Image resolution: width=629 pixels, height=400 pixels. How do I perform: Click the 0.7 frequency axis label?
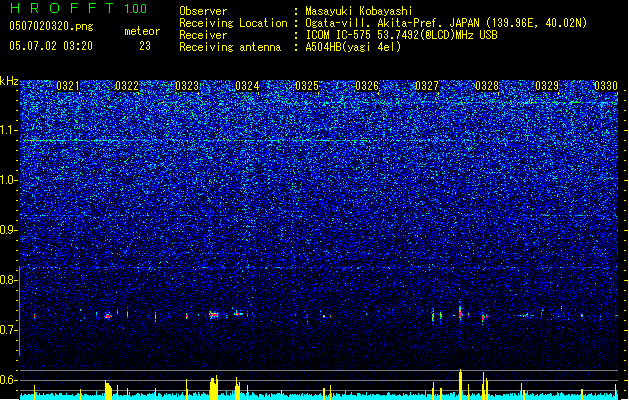(8, 330)
